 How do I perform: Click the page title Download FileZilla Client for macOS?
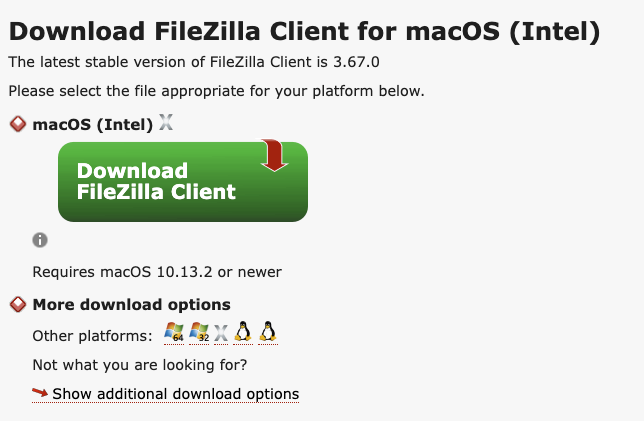click(x=304, y=33)
